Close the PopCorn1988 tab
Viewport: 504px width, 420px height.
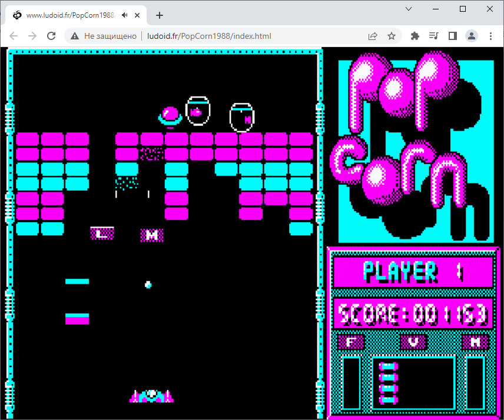coord(137,15)
